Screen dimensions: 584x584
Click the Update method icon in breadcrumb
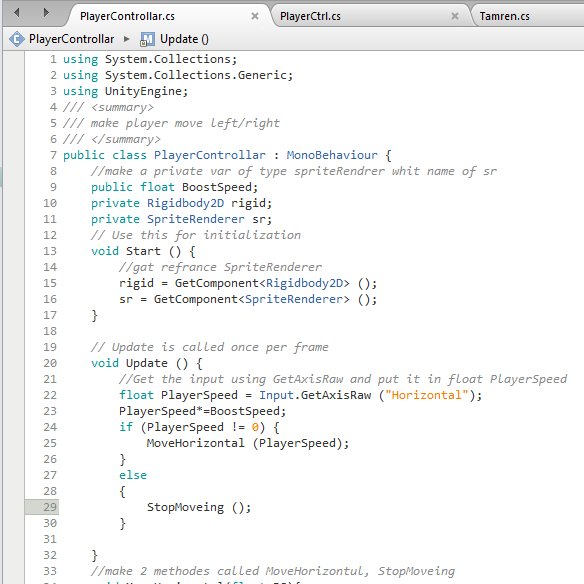point(147,39)
